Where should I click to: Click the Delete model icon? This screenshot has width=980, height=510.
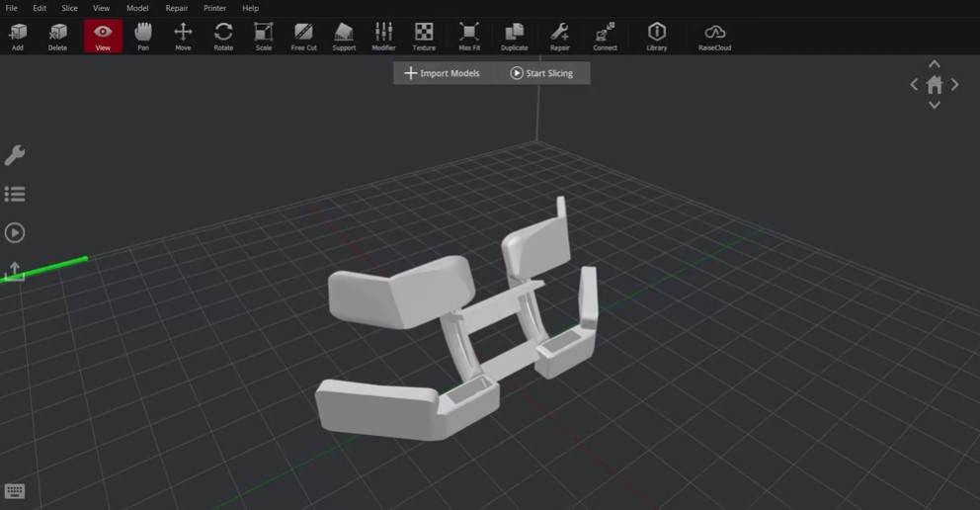(x=57, y=37)
